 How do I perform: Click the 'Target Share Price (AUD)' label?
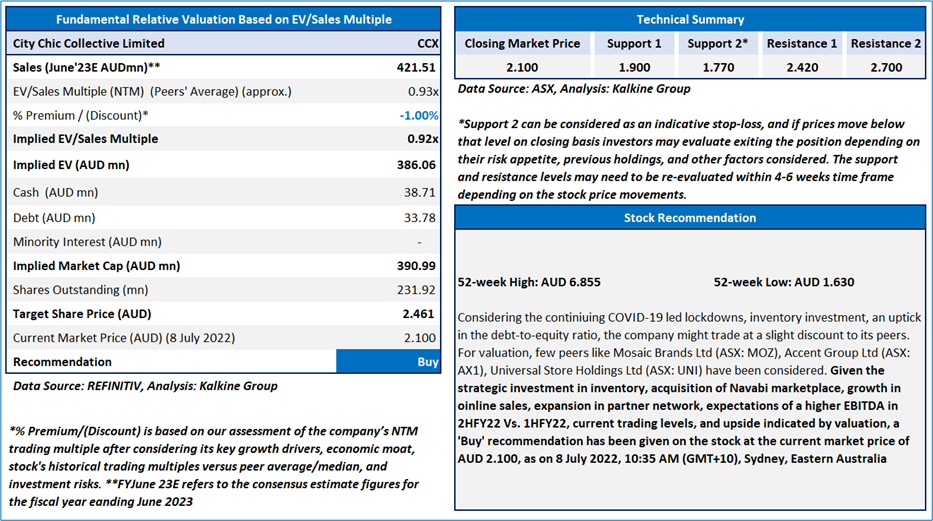tap(82, 313)
